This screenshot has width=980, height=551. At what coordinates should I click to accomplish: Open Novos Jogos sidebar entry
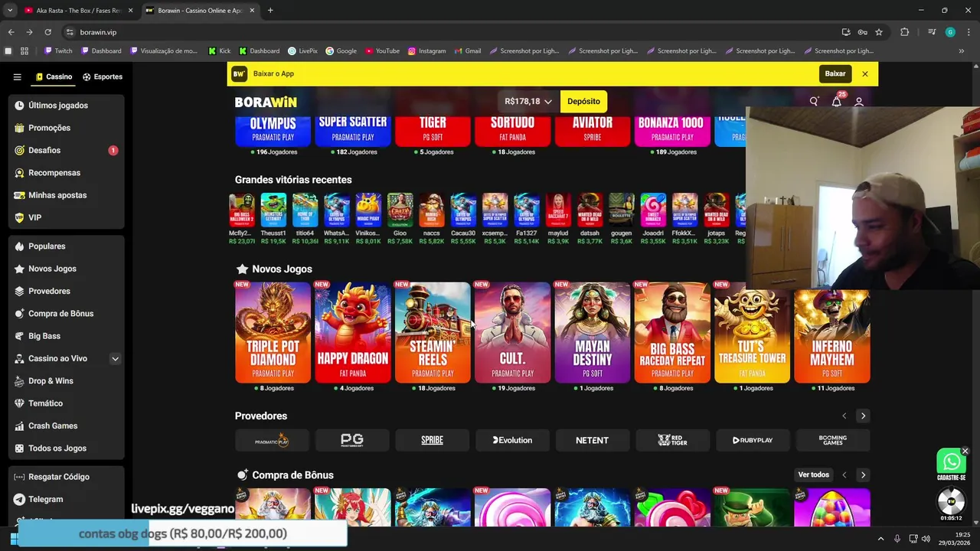[66, 269]
